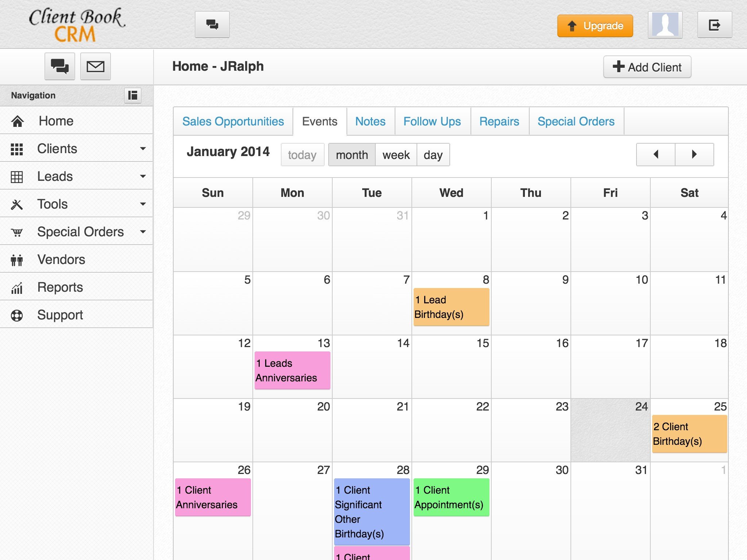Open the user profile avatar
The height and width of the screenshot is (560, 747).
pyautogui.click(x=665, y=24)
